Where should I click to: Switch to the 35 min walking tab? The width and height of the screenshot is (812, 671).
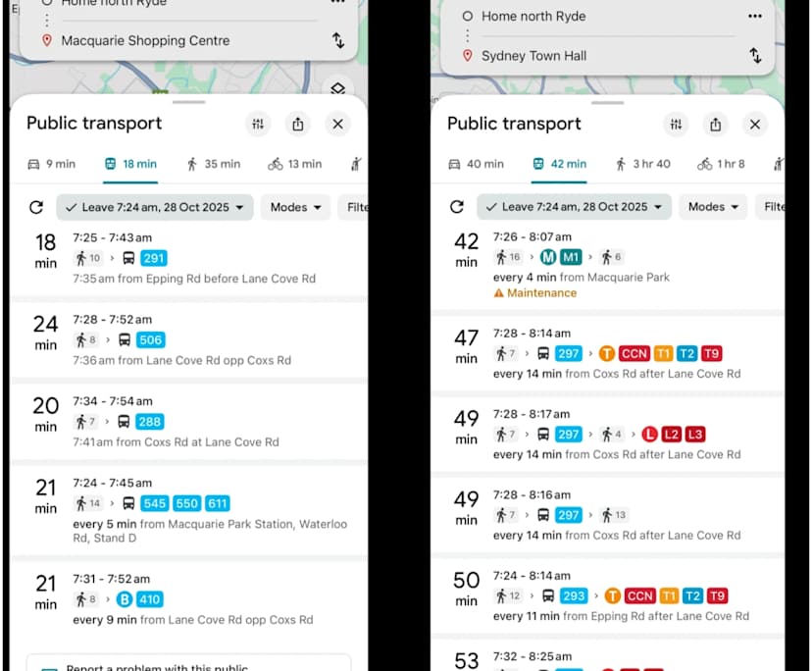point(213,164)
